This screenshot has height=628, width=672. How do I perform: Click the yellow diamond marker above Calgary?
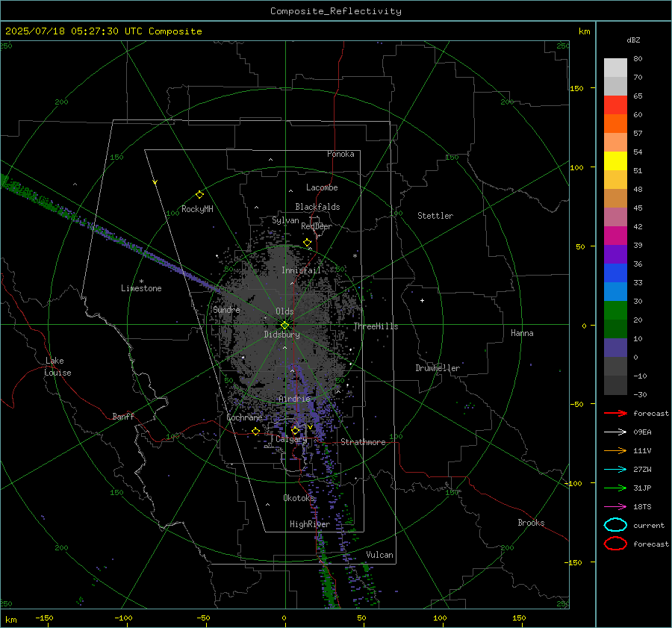coord(295,430)
